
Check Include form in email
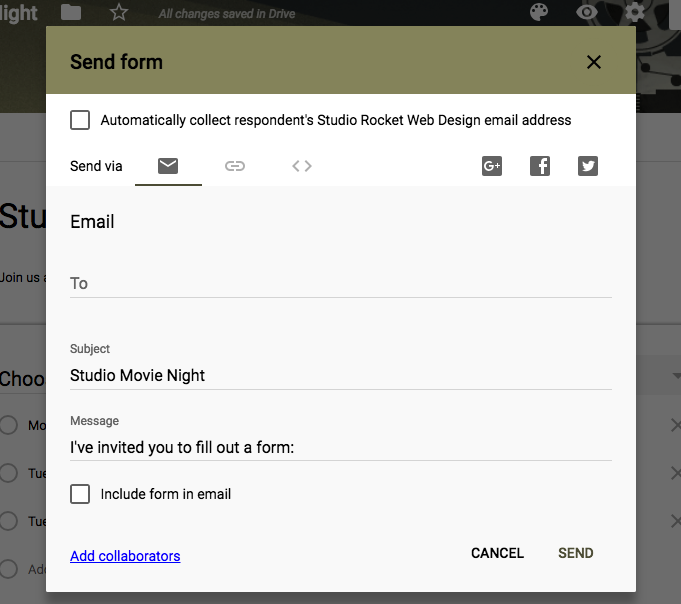coord(80,494)
